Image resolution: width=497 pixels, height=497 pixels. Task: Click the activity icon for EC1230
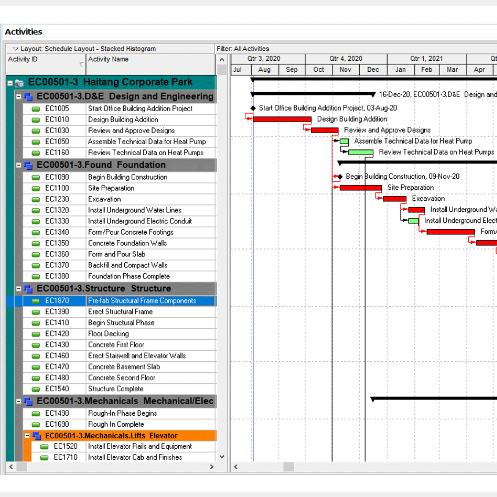tap(36, 200)
